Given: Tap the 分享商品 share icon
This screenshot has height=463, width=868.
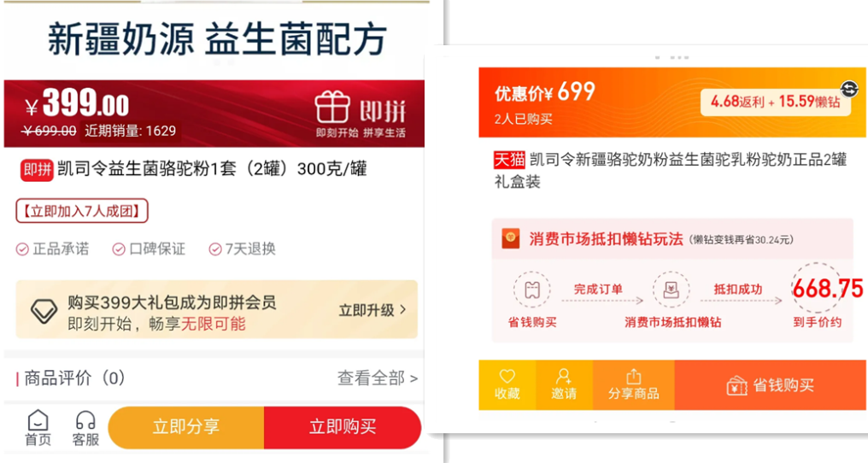Looking at the screenshot, I should 633,378.
